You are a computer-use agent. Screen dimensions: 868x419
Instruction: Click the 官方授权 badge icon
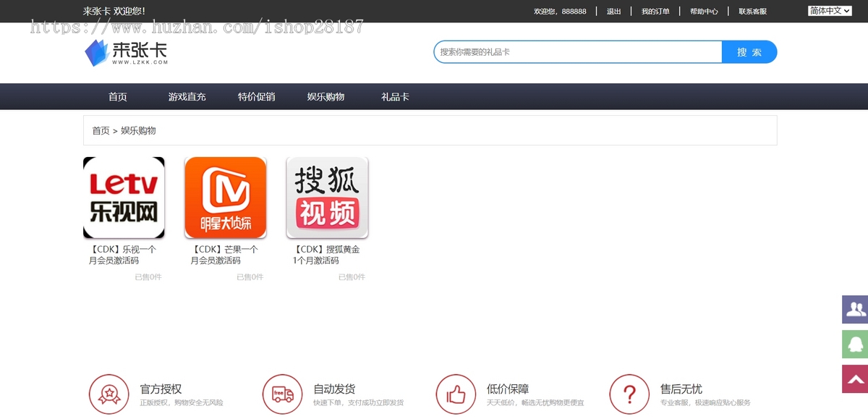point(109,394)
